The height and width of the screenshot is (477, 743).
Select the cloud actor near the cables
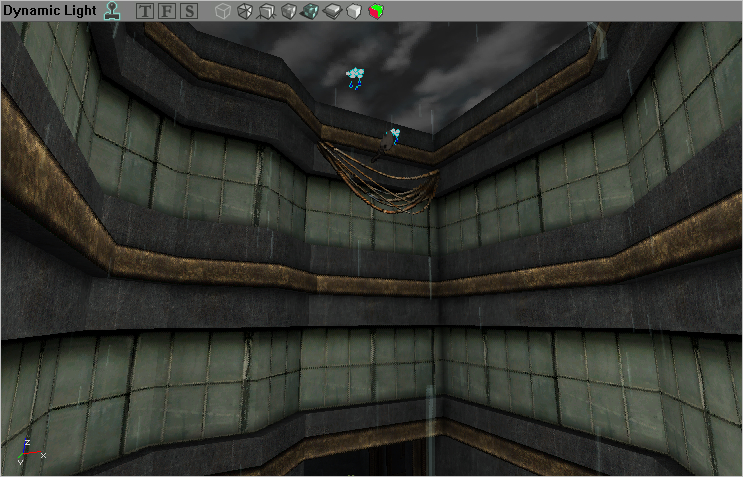(395, 135)
